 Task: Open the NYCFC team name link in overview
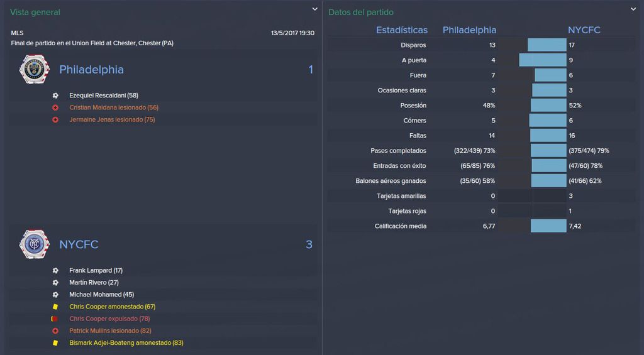(x=79, y=244)
